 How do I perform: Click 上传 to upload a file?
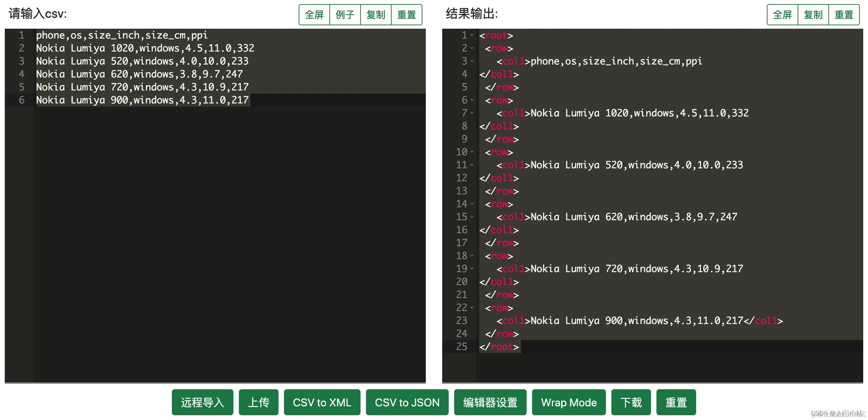[258, 402]
